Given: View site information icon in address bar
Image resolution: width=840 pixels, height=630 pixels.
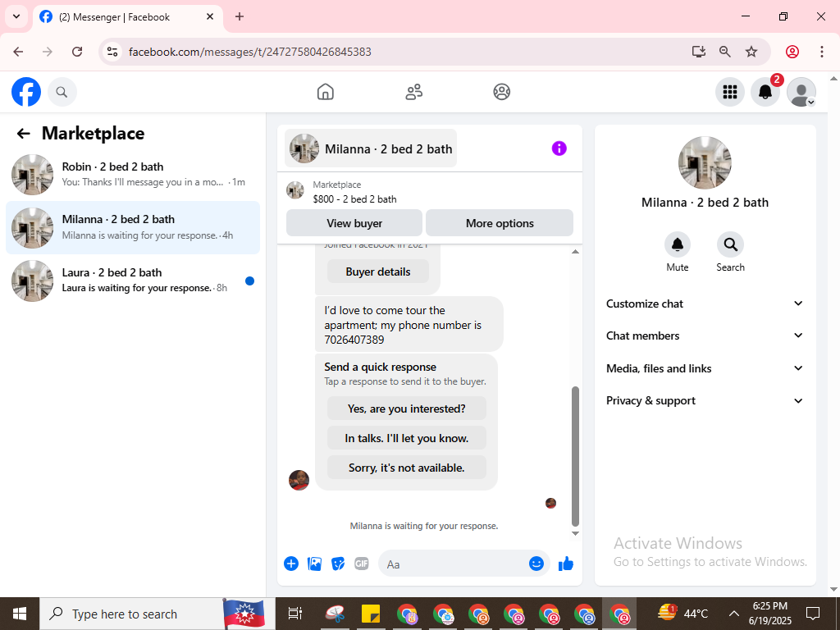Looking at the screenshot, I should tap(112, 52).
